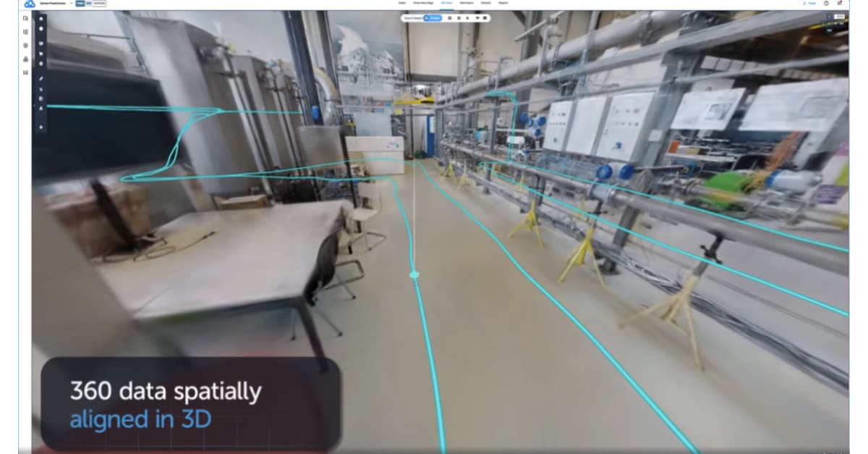Click the topmost icon in white sidebar
The height and width of the screenshot is (454, 868).
point(26,18)
